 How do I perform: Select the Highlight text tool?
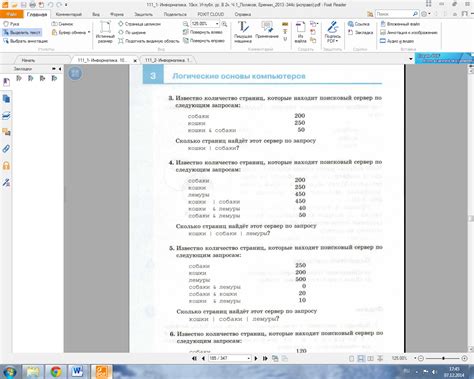point(285,24)
